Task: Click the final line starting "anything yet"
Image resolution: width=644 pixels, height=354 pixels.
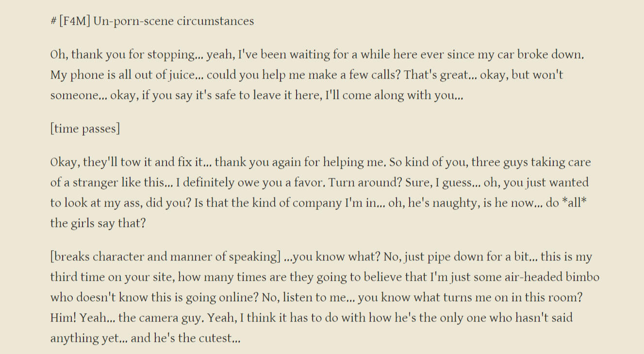Action: (x=145, y=338)
